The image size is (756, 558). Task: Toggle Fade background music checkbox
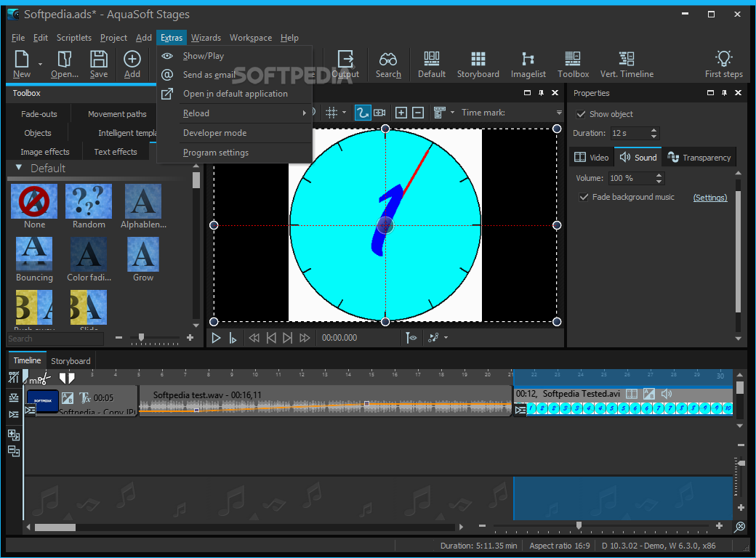point(584,197)
